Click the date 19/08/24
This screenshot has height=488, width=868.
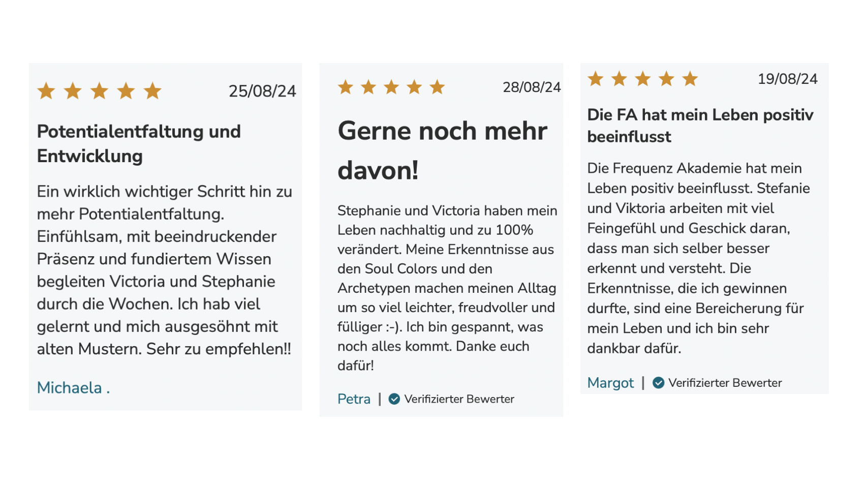click(x=788, y=79)
